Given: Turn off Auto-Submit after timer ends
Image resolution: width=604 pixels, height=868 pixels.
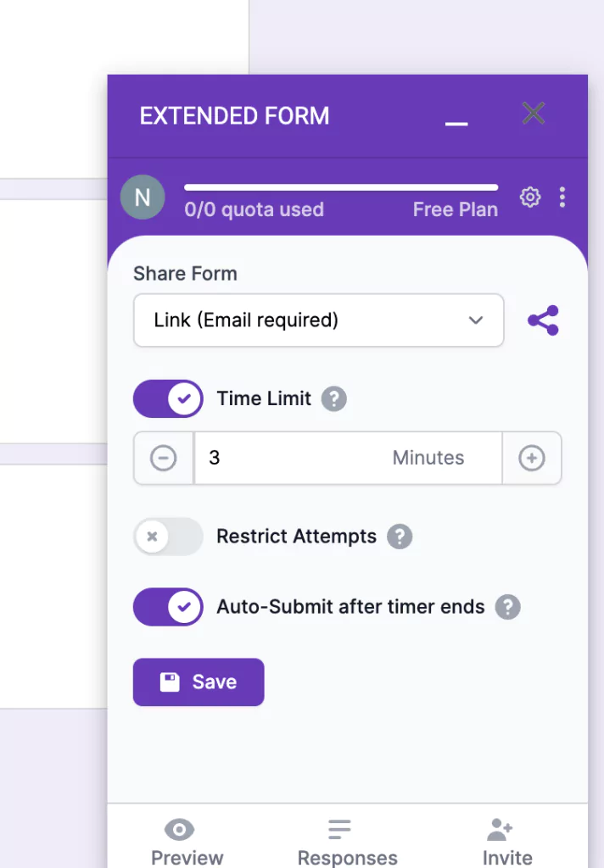Looking at the screenshot, I should coord(167,607).
